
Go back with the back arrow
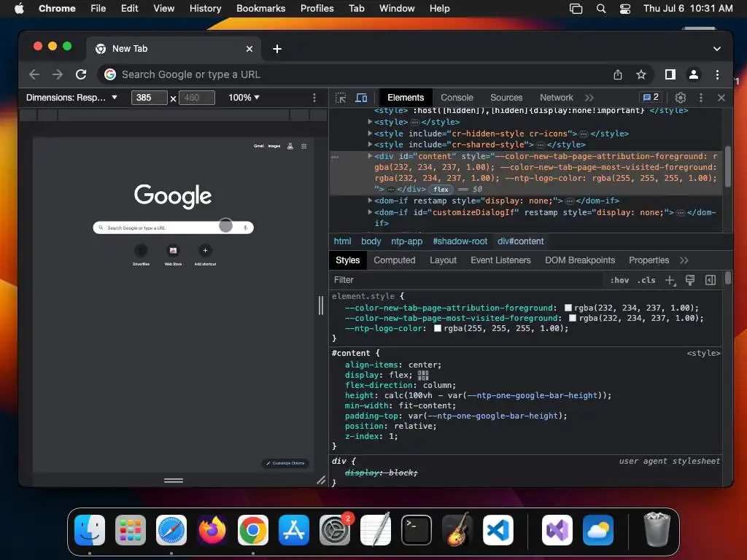pyautogui.click(x=34, y=75)
